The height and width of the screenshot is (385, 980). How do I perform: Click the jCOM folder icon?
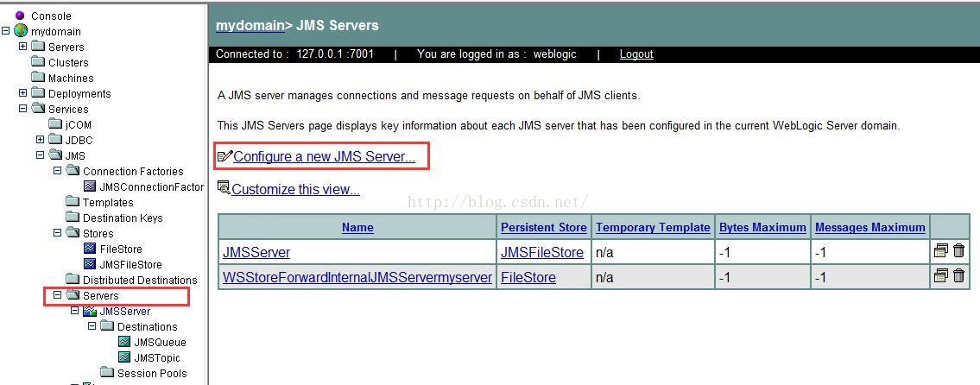55,124
